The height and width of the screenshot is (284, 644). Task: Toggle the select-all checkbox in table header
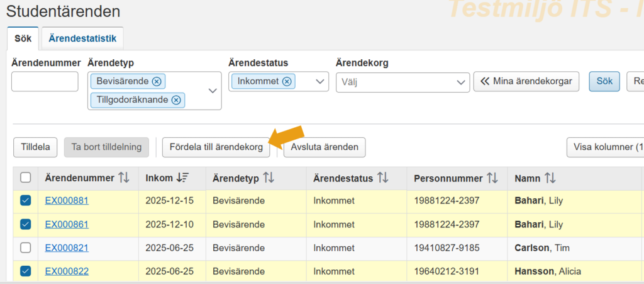coord(25,178)
